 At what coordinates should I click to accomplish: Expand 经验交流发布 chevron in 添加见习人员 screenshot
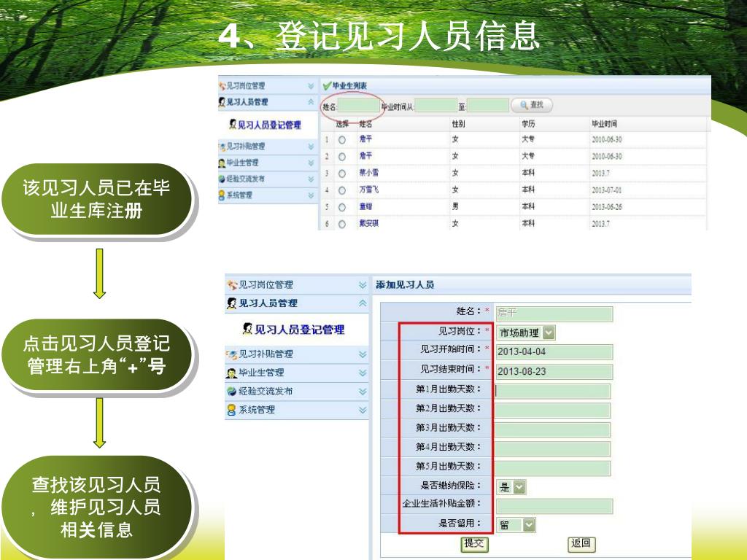coord(363,392)
